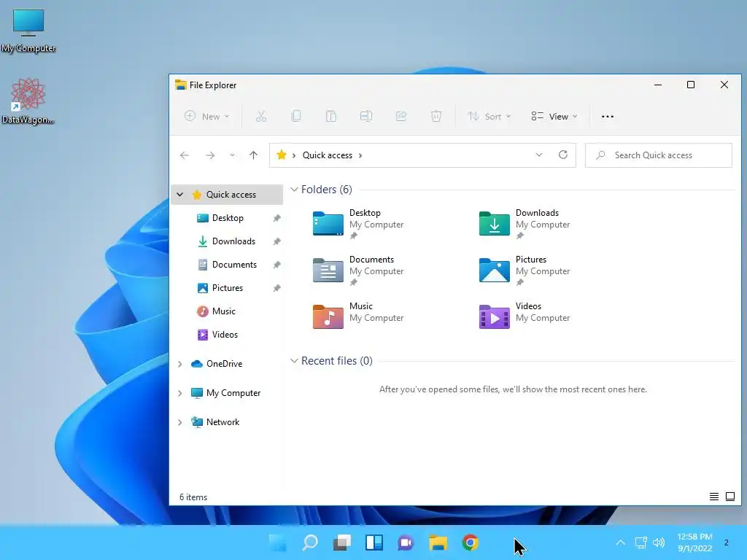Open the network tray icon

click(x=640, y=542)
